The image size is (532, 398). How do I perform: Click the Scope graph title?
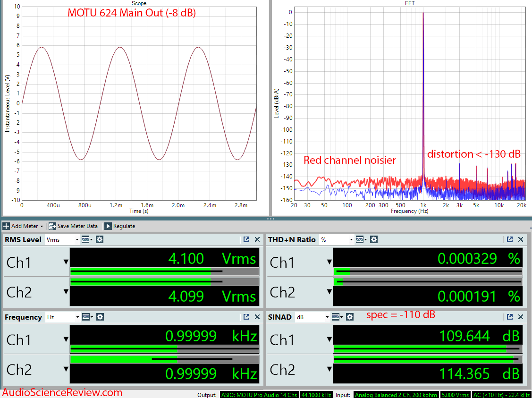click(139, 3)
